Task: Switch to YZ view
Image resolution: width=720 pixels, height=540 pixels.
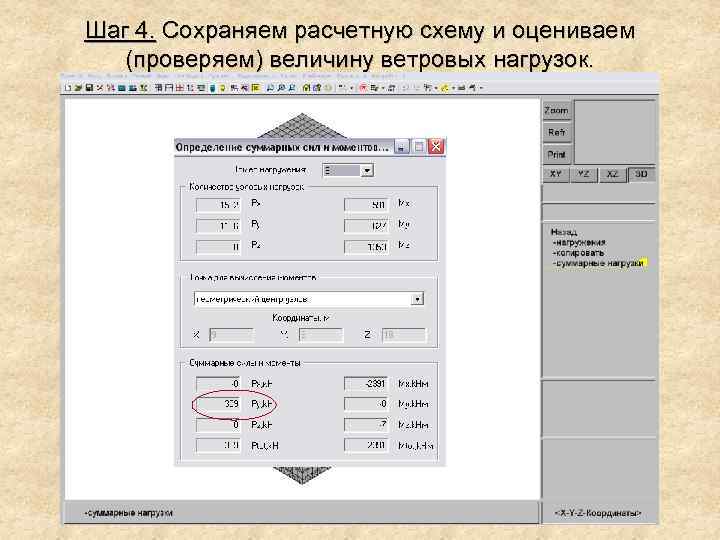Action: tap(583, 174)
